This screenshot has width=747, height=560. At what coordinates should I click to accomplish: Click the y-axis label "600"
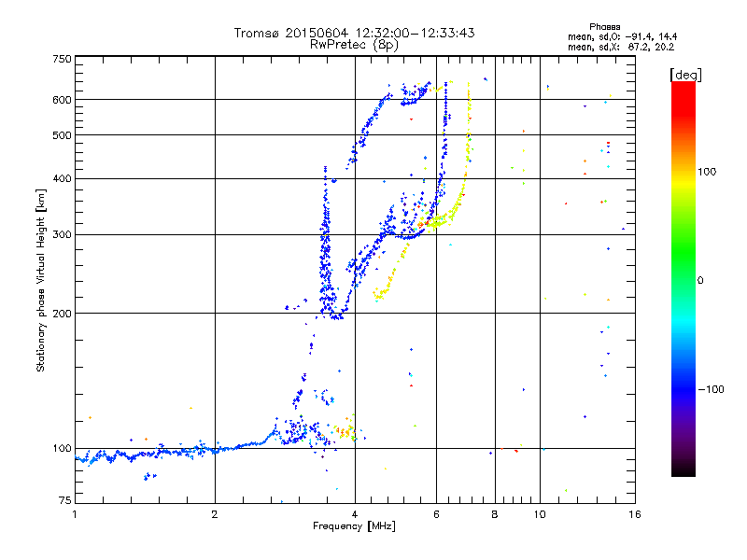pyautogui.click(x=62, y=100)
